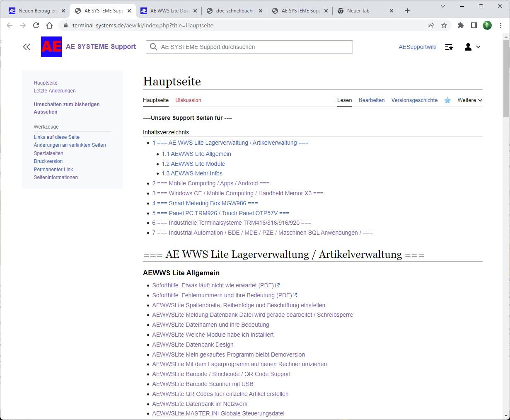Open the Chrome profile avatar
Viewport: 510px width, 420px height.
pyautogui.click(x=487, y=25)
